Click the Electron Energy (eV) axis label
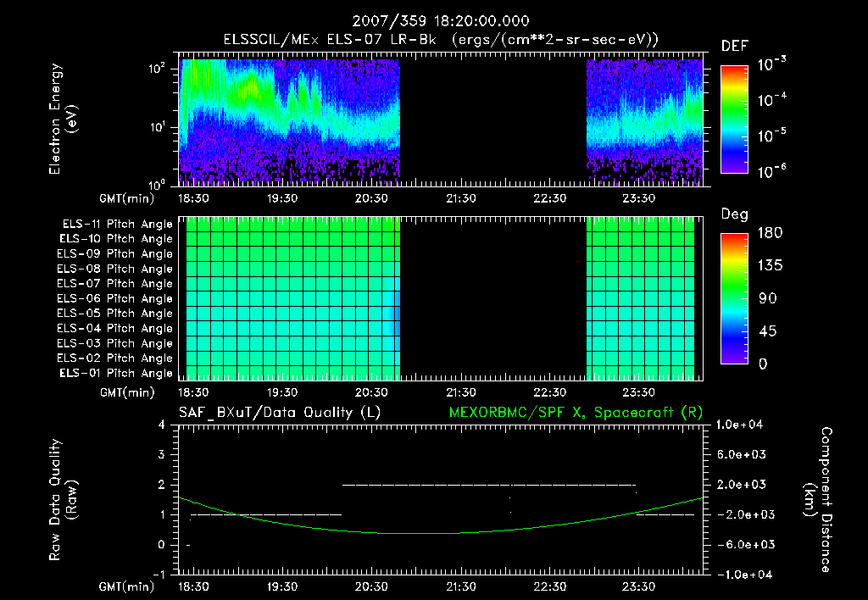Image resolution: width=868 pixels, height=600 pixels. (63, 119)
